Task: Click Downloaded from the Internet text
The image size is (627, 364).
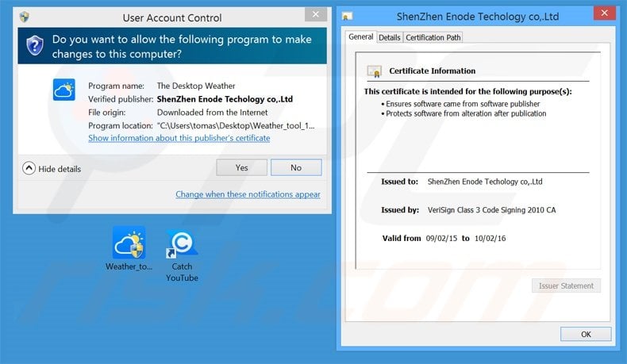Action: pos(213,113)
